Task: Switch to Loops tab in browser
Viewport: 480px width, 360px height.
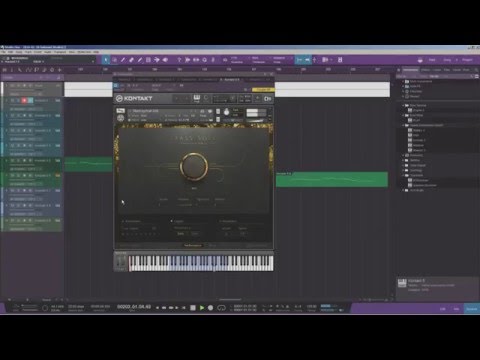Action: pyautogui.click(x=437, y=70)
